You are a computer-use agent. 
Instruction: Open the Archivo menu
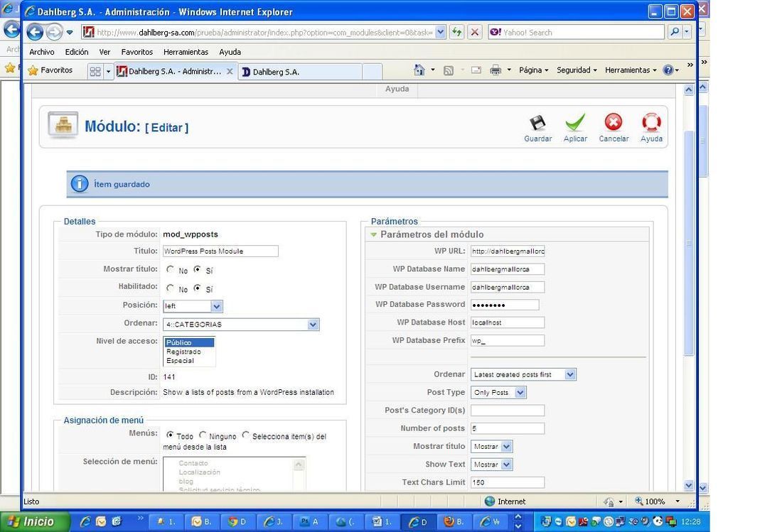click(42, 52)
